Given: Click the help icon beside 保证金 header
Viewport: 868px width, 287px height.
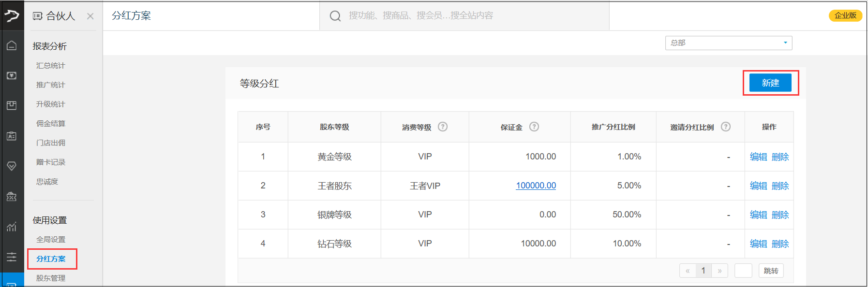Looking at the screenshot, I should 534,127.
